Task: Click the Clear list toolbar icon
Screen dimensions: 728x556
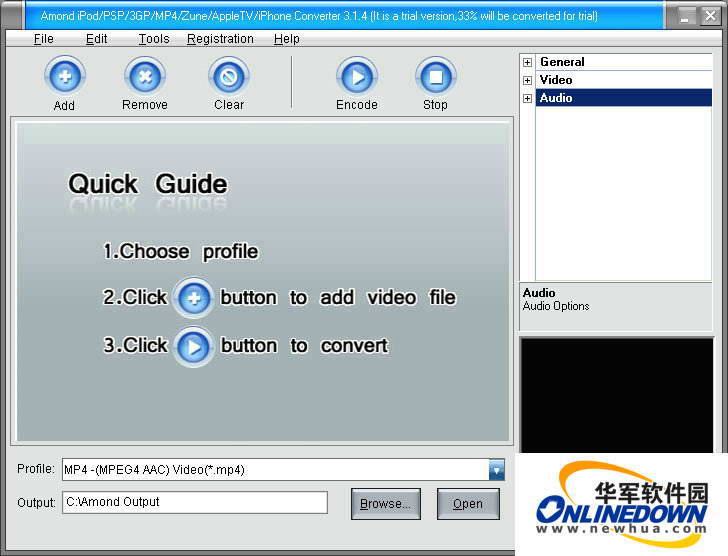Action: click(x=228, y=77)
